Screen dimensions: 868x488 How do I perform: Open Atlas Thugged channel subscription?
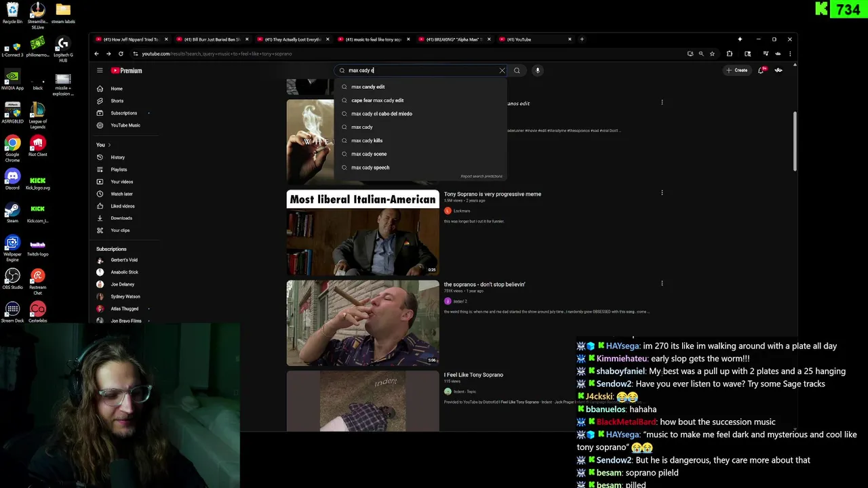point(125,309)
